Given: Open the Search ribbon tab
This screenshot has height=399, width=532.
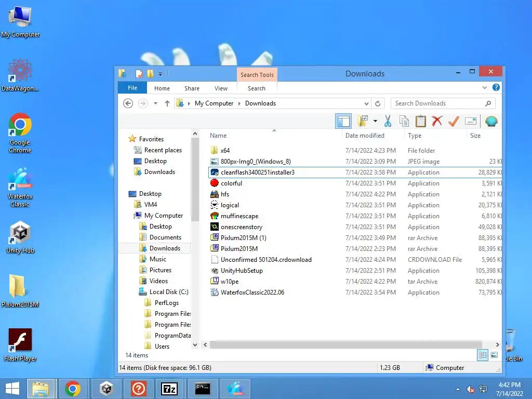Looking at the screenshot, I should [x=257, y=88].
